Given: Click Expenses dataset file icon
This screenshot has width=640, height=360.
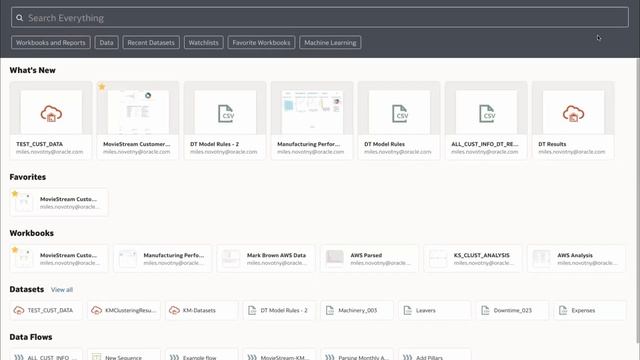Looking at the screenshot, I should tap(563, 310).
